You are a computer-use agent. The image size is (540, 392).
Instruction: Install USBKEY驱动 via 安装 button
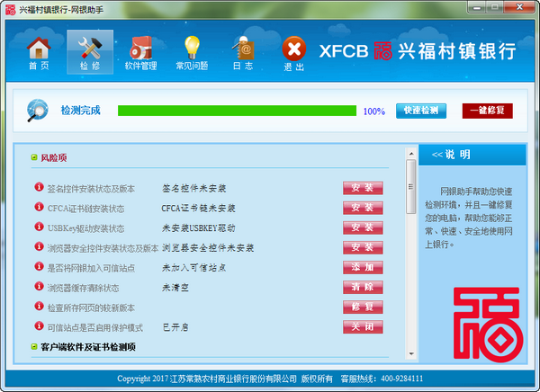coord(363,227)
